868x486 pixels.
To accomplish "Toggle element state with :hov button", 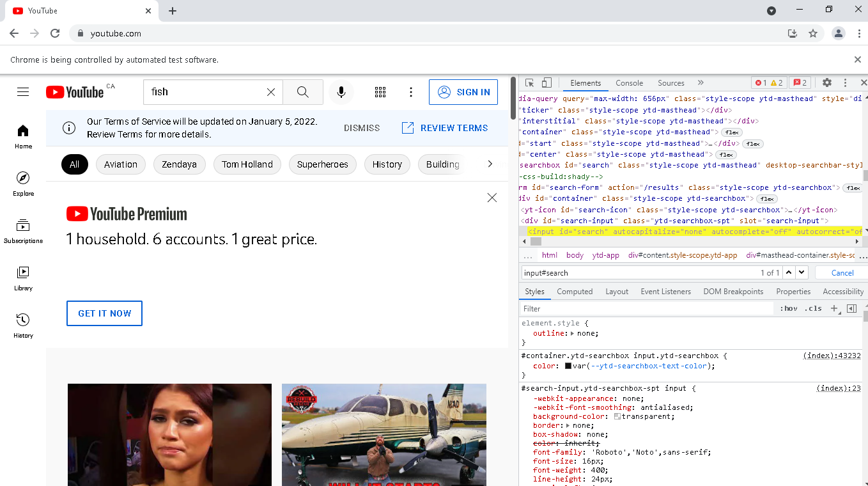I will [x=789, y=308].
